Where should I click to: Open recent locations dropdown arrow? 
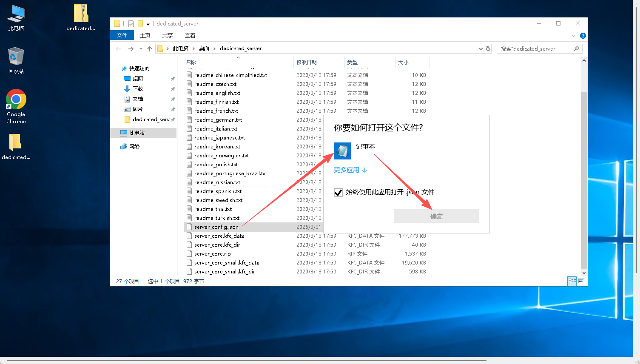[141, 49]
